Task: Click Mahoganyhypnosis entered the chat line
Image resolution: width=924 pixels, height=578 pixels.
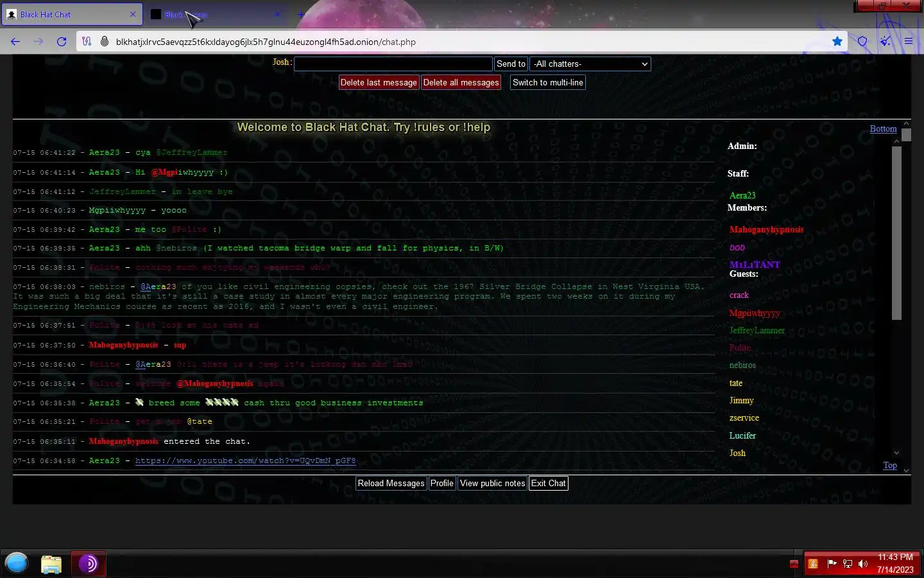Action: pos(132,441)
